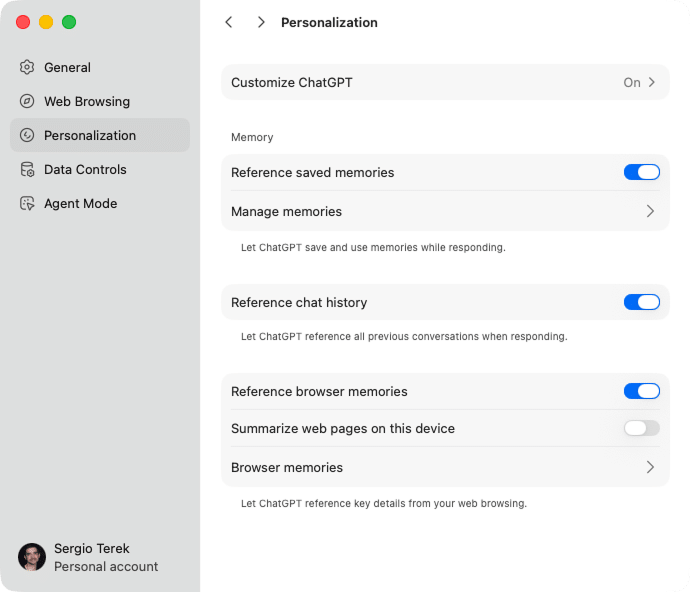Click the 'Reference browser memories' label
This screenshot has height=592, width=690.
pos(319,392)
